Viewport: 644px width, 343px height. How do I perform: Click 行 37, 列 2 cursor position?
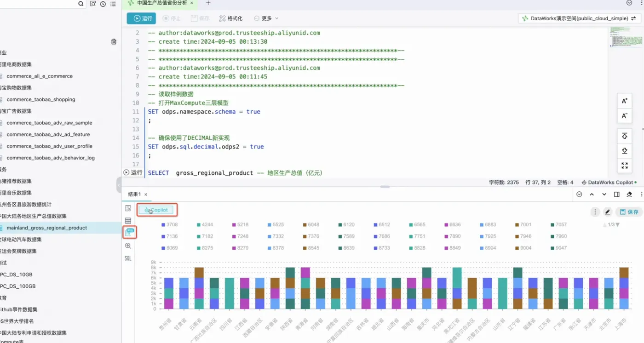pyautogui.click(x=538, y=183)
